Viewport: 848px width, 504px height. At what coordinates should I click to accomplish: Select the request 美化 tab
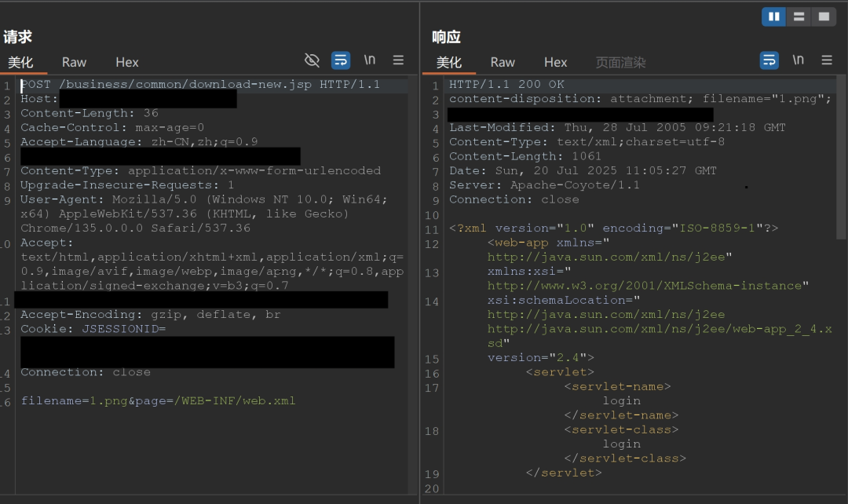[x=20, y=62]
